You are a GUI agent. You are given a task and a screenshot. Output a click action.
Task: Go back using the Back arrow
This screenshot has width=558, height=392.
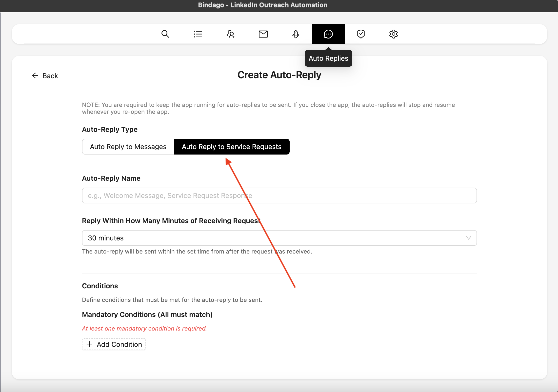45,76
